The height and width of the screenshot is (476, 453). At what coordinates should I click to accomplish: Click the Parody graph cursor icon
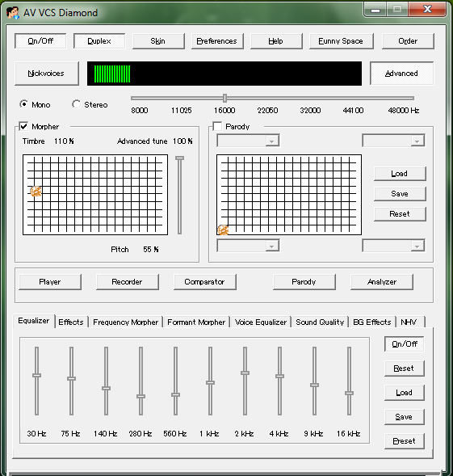tap(223, 230)
